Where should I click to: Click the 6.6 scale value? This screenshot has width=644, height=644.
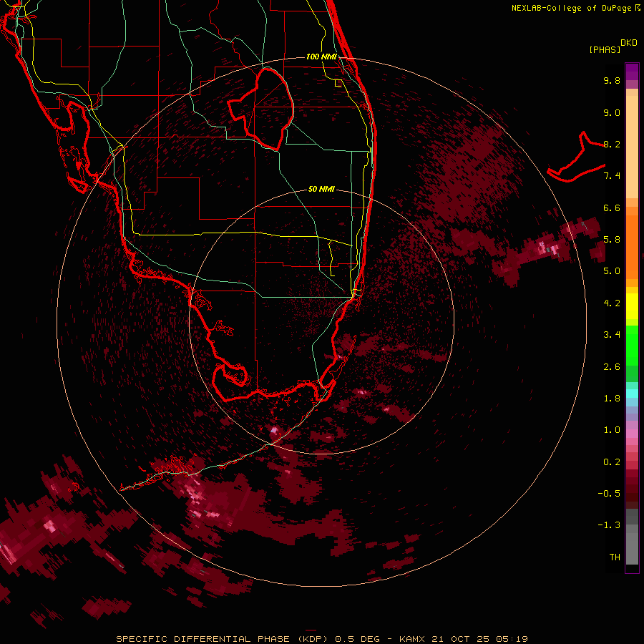(612, 208)
